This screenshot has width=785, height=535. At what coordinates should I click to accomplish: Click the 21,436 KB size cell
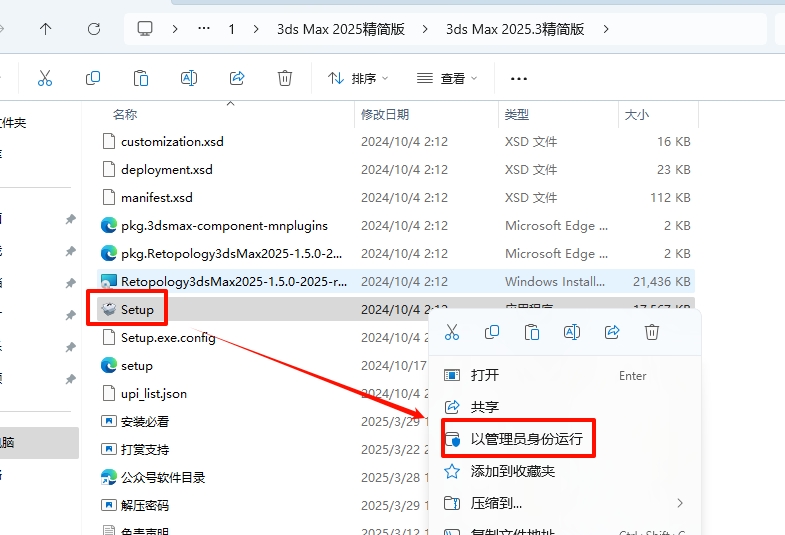(x=662, y=282)
